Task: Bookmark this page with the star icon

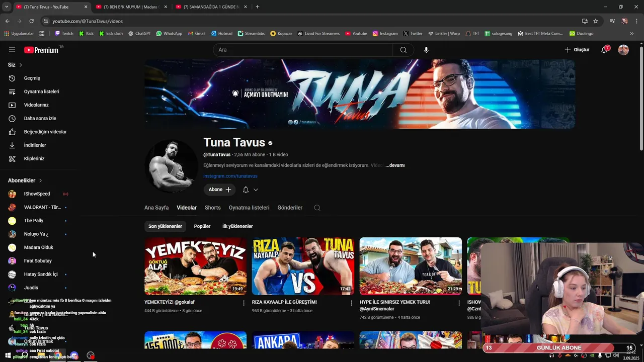Action: (x=596, y=21)
